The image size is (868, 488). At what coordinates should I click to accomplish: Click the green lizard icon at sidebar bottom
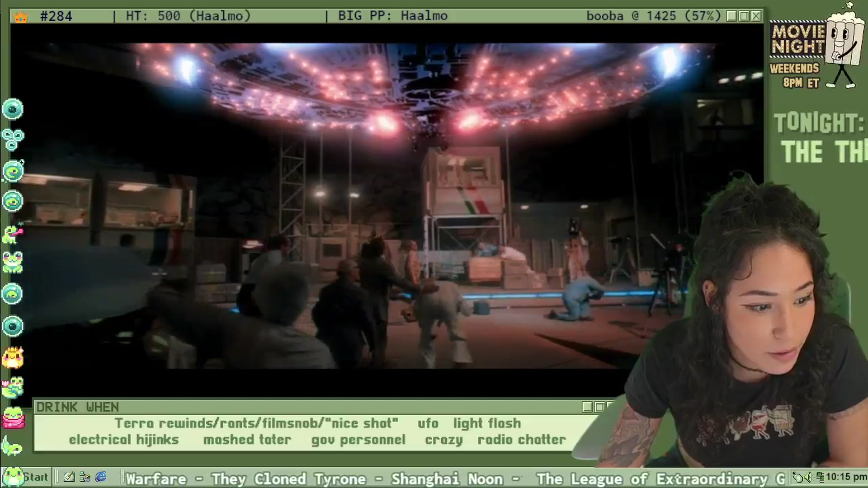(x=12, y=447)
